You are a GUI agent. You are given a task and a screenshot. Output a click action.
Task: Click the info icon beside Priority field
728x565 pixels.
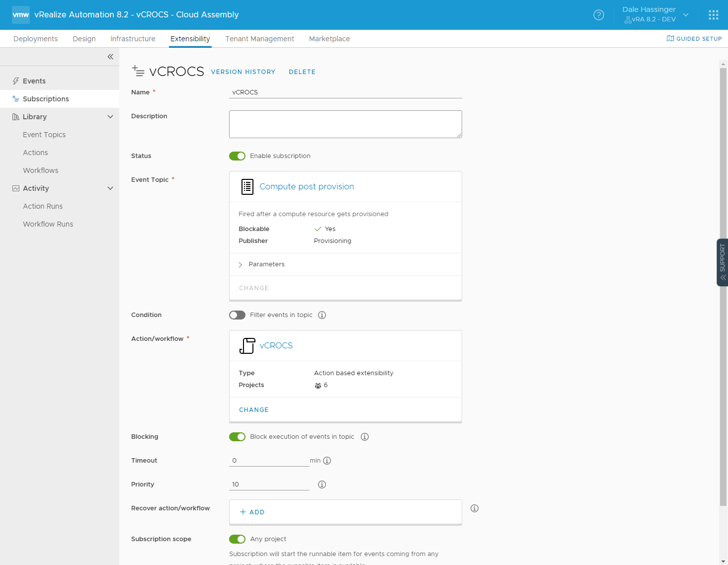coord(322,484)
